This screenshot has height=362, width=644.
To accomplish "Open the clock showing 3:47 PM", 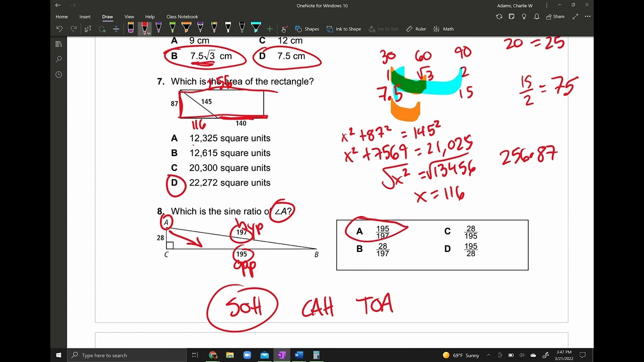I will tap(564, 355).
